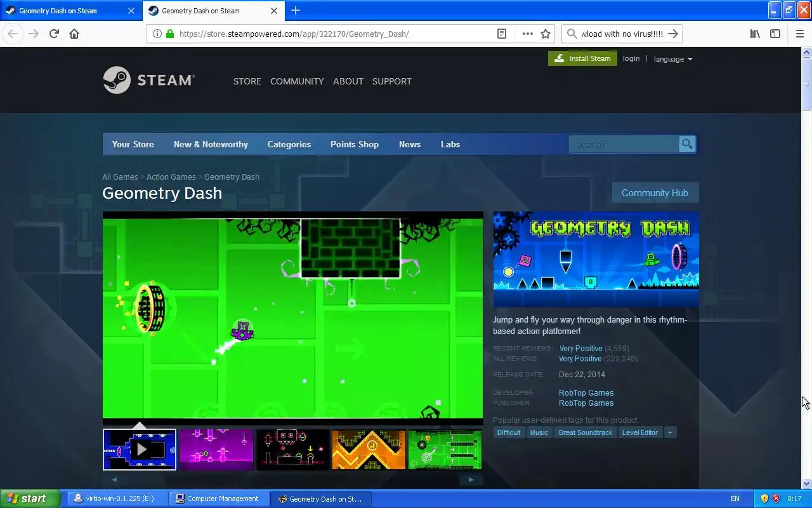
Task: Click the yellow shield tray icon
Action: 764,498
